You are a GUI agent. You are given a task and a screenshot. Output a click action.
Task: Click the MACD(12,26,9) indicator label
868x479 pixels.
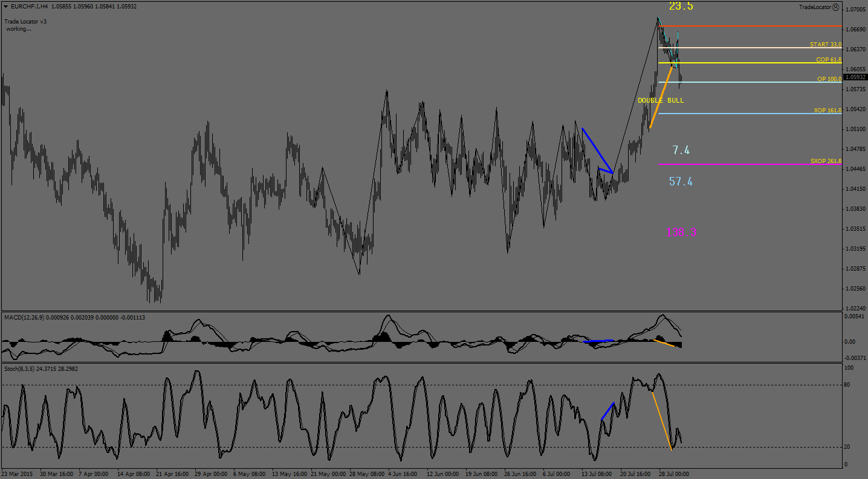point(24,317)
